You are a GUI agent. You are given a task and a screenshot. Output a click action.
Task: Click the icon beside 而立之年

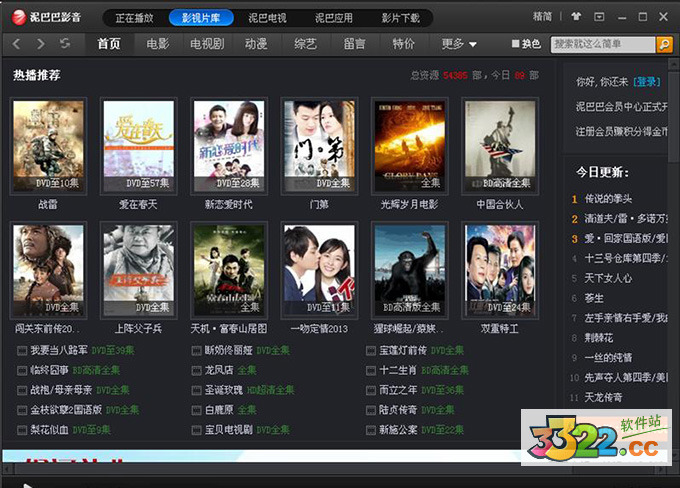click(371, 390)
